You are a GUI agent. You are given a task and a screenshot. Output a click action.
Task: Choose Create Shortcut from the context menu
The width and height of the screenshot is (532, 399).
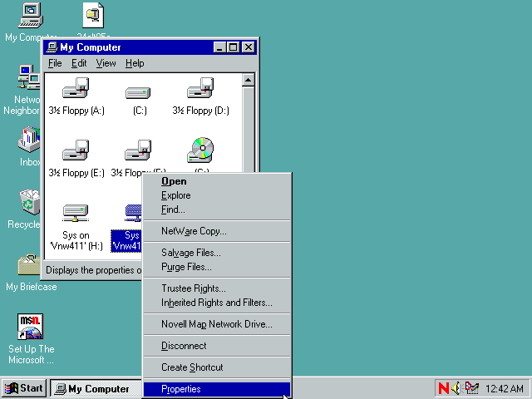(217, 367)
